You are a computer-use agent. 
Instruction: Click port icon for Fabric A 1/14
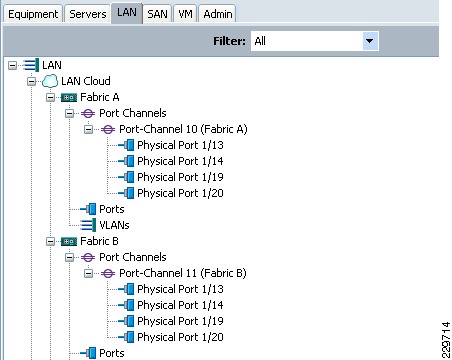[126, 161]
